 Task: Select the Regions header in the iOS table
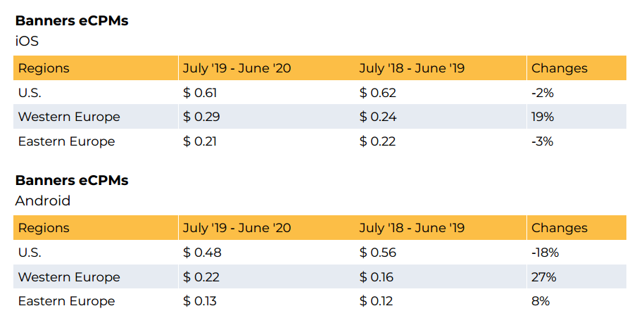tap(44, 68)
